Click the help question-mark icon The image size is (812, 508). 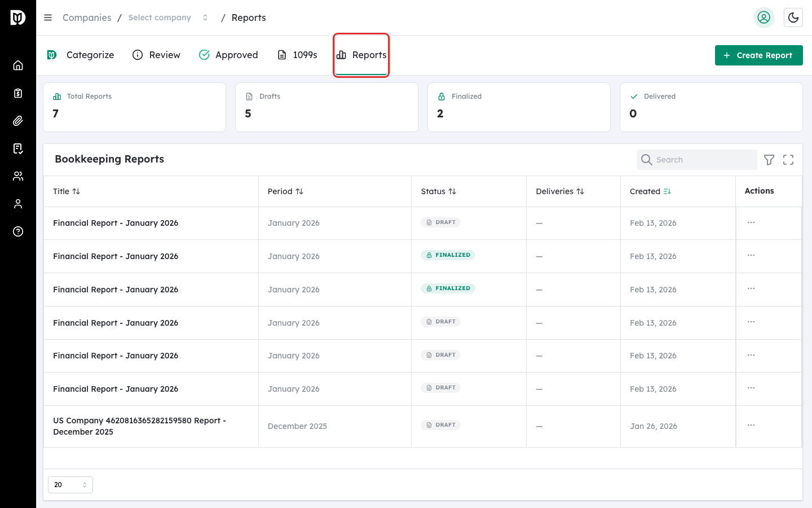point(18,231)
